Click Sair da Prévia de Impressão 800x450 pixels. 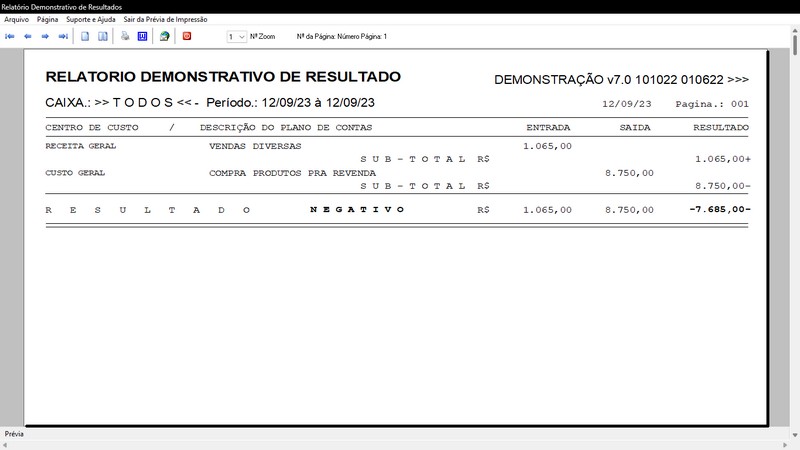[165, 19]
